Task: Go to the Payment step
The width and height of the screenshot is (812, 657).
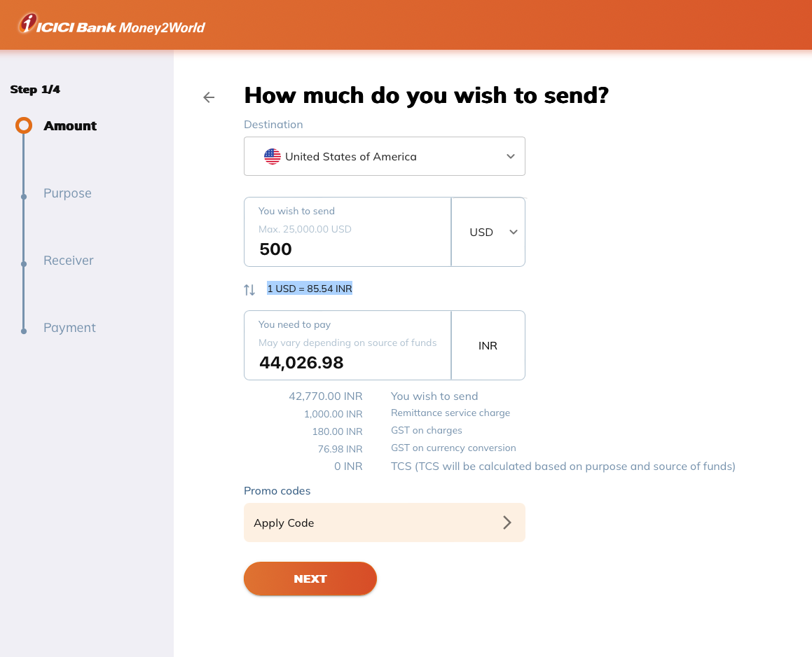Action: coord(69,328)
